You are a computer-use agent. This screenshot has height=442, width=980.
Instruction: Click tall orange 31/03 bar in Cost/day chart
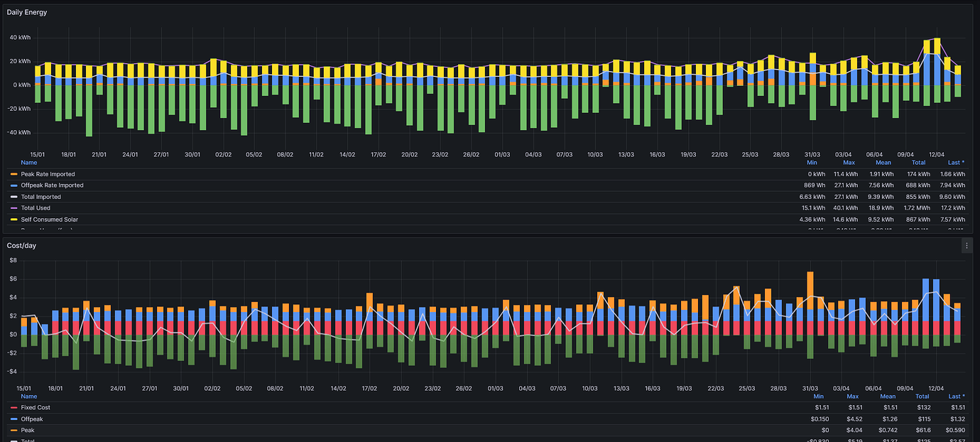810,290
